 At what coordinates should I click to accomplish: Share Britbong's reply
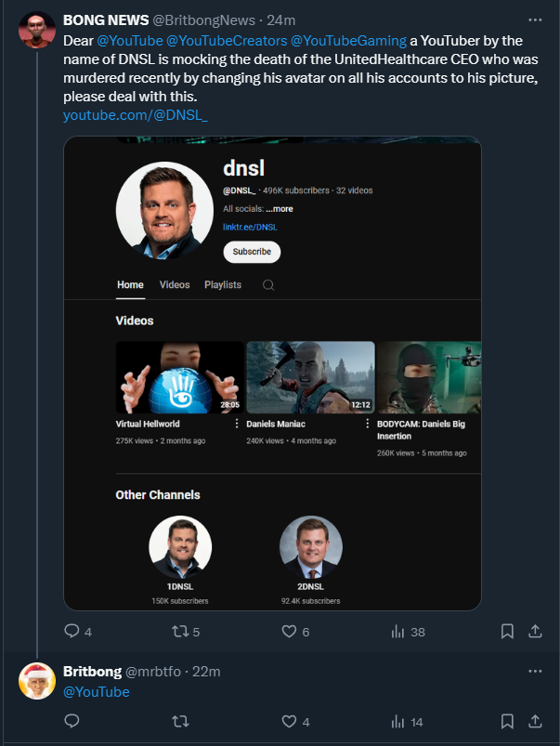pyautogui.click(x=535, y=721)
